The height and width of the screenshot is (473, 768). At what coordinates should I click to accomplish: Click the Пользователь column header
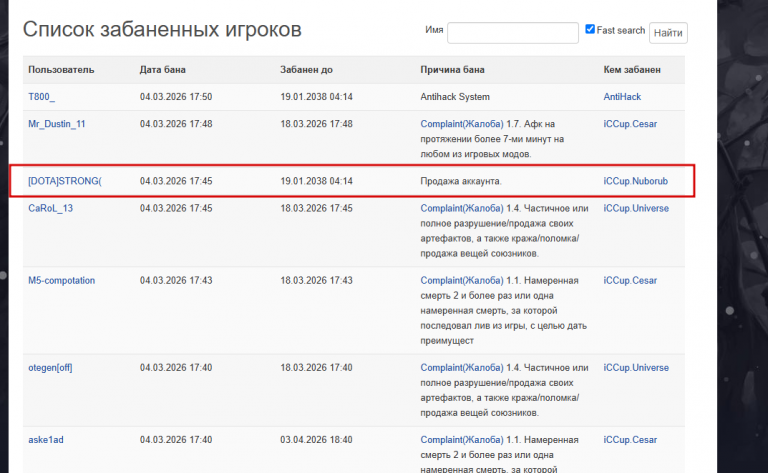[x=61, y=70]
